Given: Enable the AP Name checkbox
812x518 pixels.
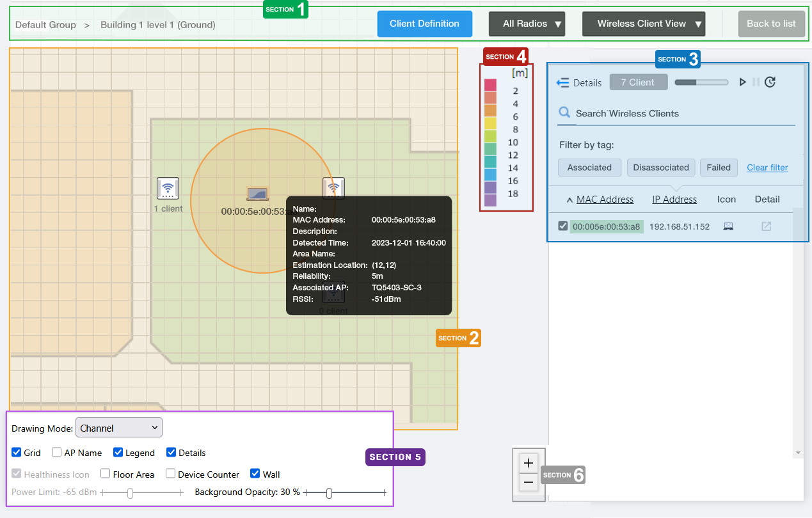Looking at the screenshot, I should click(x=57, y=453).
